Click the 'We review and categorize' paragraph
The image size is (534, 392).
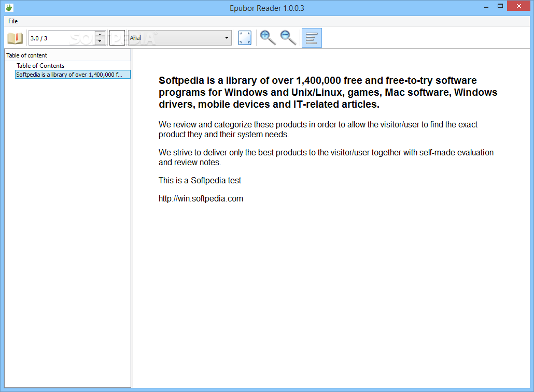pyautogui.click(x=318, y=129)
